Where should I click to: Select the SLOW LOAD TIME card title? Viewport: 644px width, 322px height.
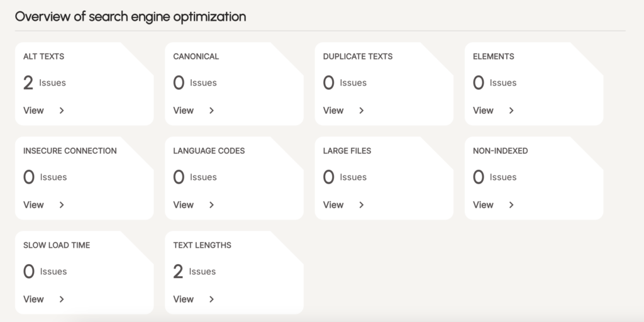click(x=56, y=245)
